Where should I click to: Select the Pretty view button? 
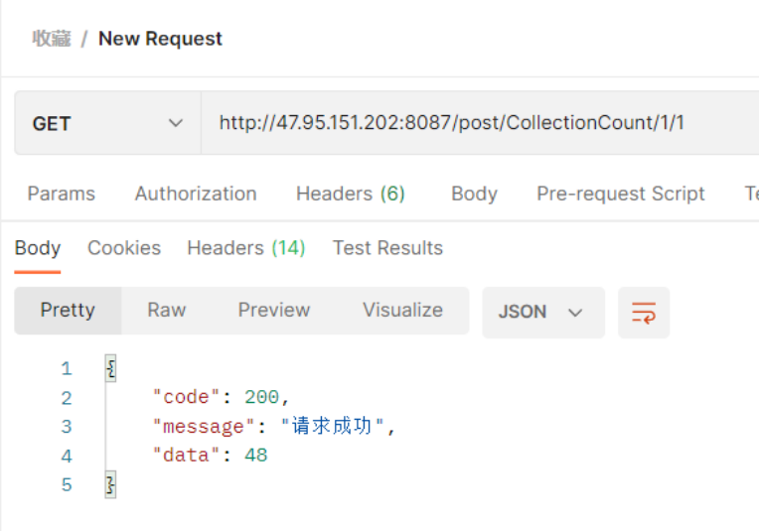pos(68,311)
